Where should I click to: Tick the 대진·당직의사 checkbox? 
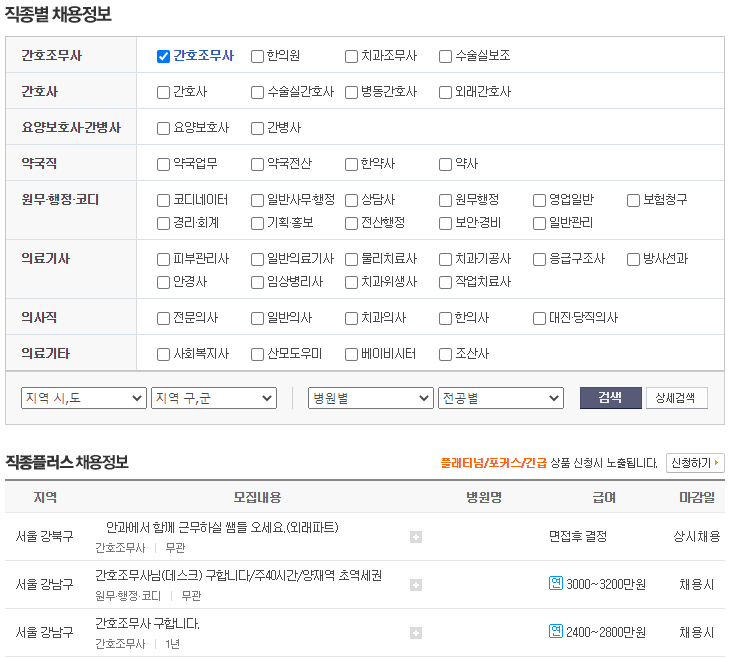(x=540, y=319)
